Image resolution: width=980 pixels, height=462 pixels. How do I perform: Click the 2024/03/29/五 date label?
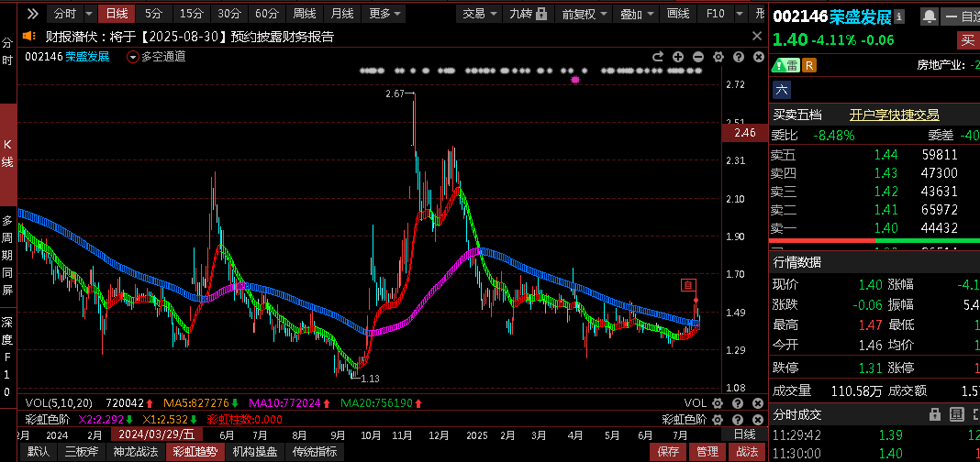pos(157,434)
